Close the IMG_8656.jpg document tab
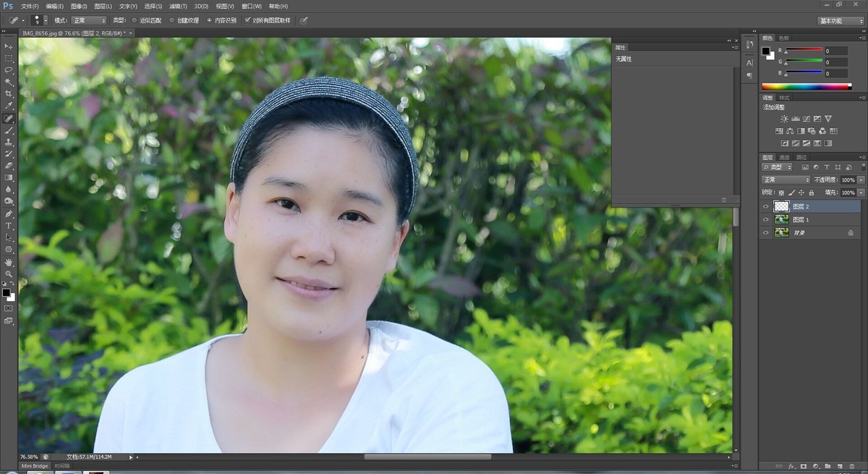The image size is (868, 474). (x=131, y=33)
